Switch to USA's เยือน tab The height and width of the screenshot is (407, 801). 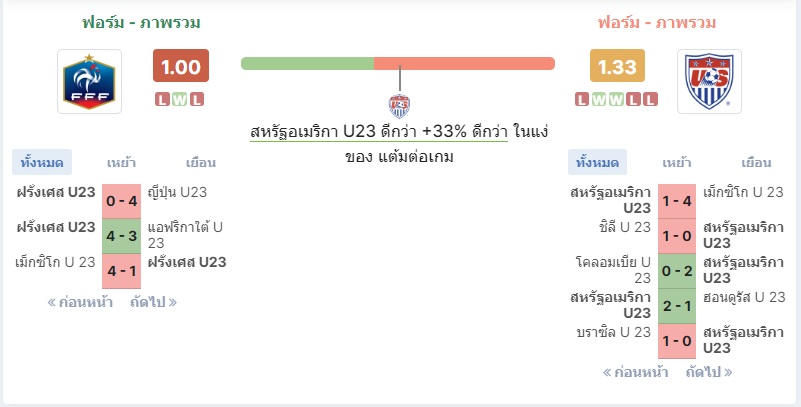(756, 163)
